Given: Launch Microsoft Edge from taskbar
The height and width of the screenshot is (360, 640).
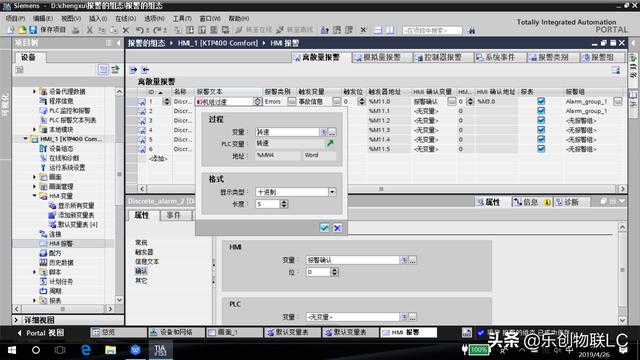Looking at the screenshot, I should click(x=86, y=350).
